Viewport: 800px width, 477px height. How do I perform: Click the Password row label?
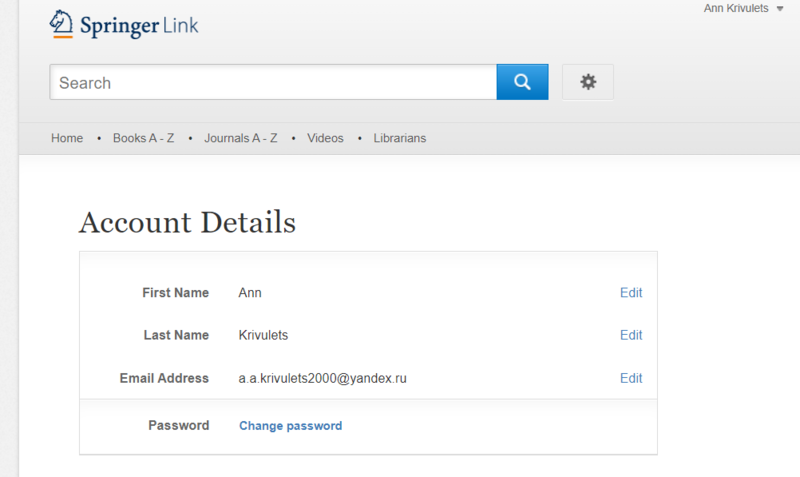coord(178,425)
